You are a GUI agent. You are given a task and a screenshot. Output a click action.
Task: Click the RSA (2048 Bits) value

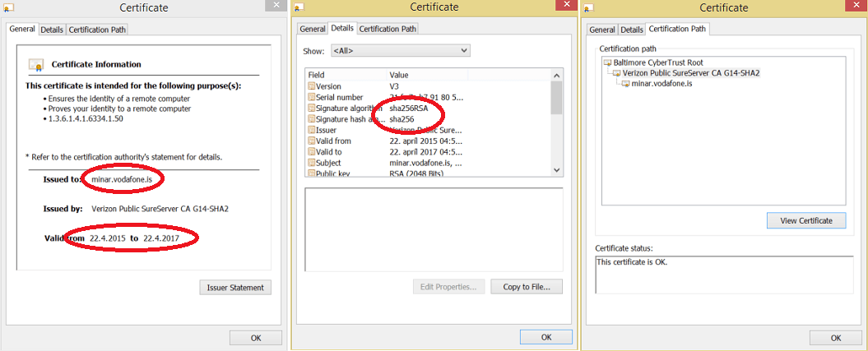coord(416,173)
